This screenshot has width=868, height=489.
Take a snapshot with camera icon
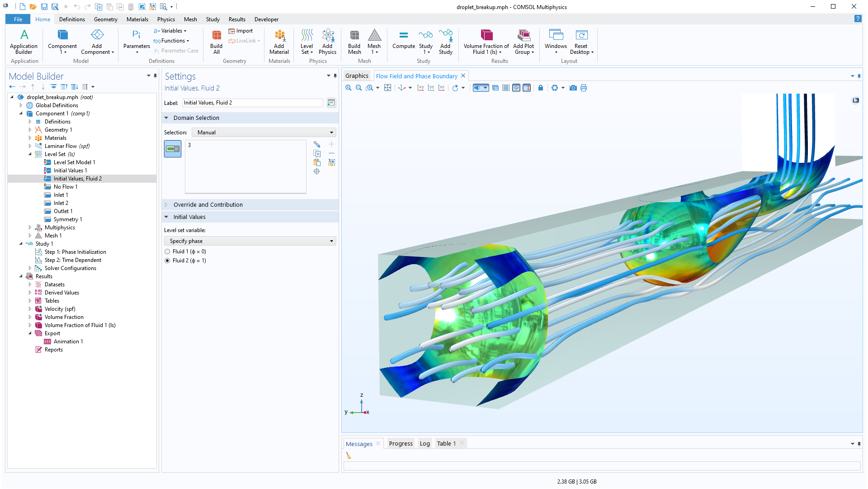tap(573, 88)
